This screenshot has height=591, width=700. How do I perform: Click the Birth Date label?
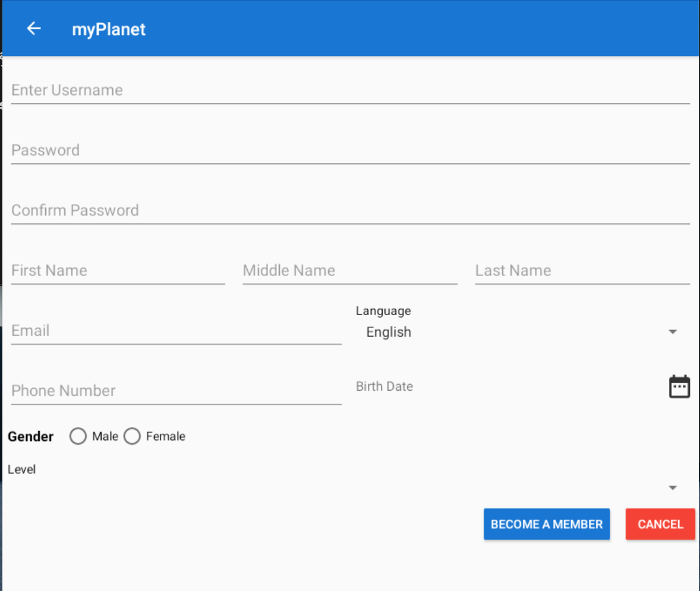pos(384,386)
